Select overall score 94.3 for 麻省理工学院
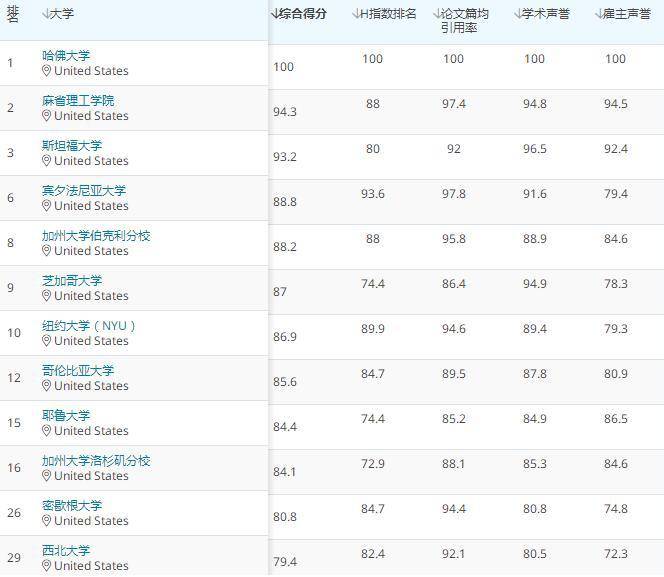 point(285,112)
